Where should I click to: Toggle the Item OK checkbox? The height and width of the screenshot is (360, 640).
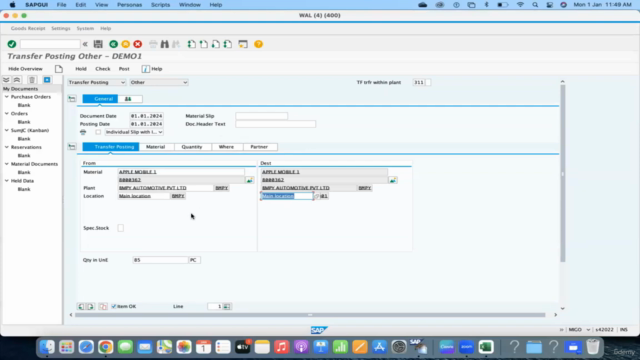pos(114,306)
